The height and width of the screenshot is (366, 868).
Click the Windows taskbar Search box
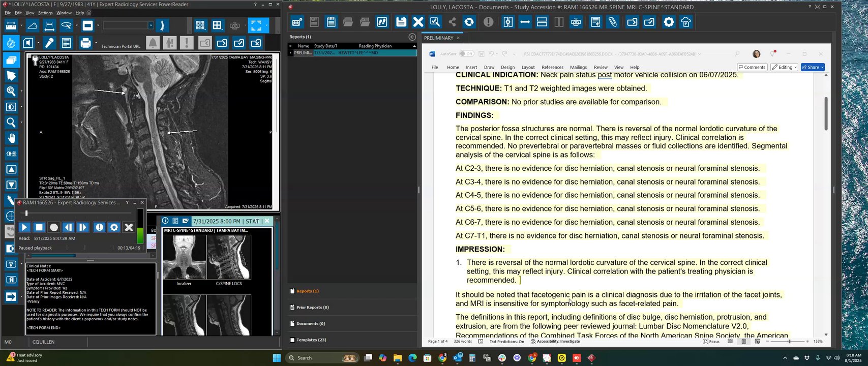[x=322, y=358]
